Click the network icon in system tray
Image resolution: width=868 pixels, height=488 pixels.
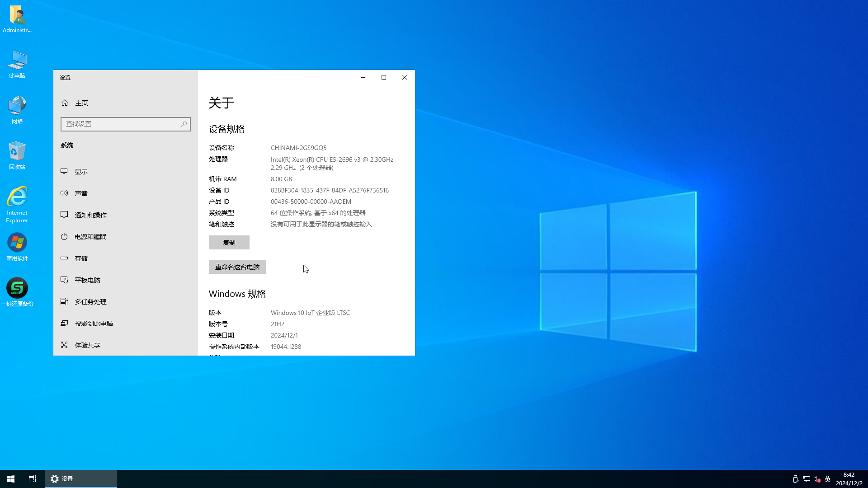[x=806, y=479]
